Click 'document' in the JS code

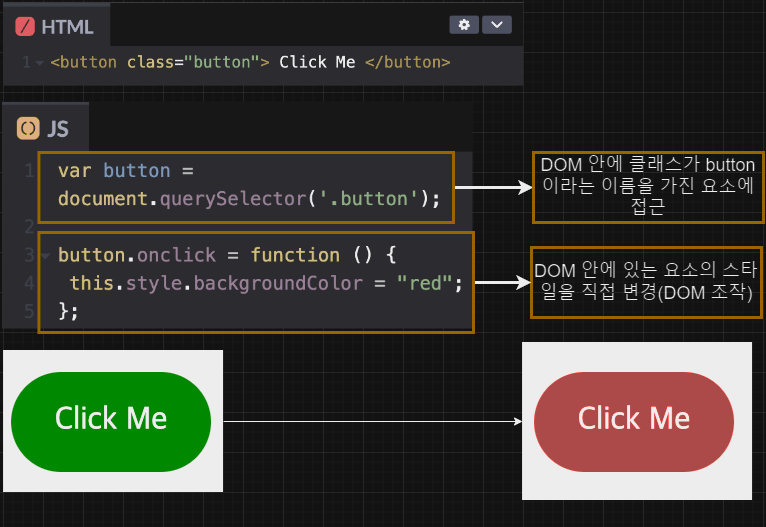[x=103, y=199]
